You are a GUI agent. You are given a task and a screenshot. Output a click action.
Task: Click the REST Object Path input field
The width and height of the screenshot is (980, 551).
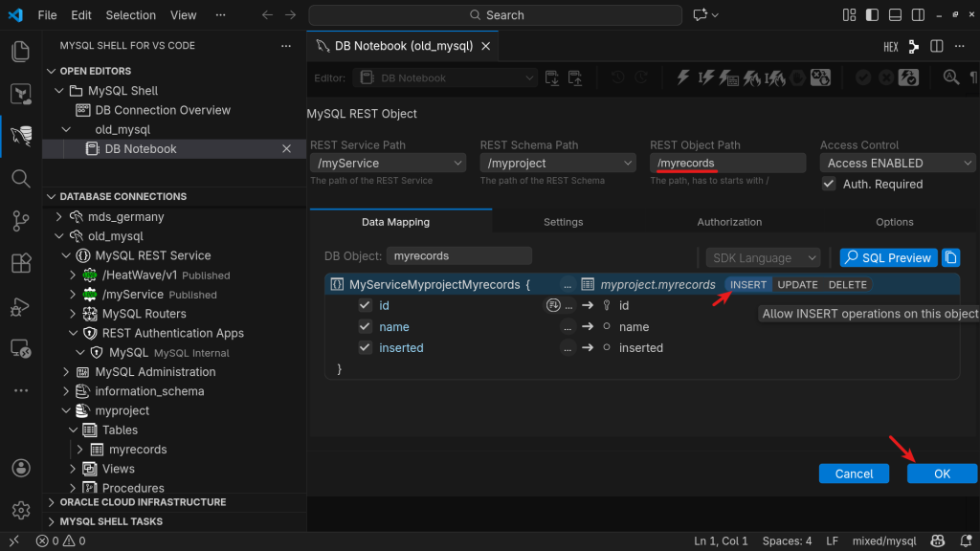click(x=729, y=164)
